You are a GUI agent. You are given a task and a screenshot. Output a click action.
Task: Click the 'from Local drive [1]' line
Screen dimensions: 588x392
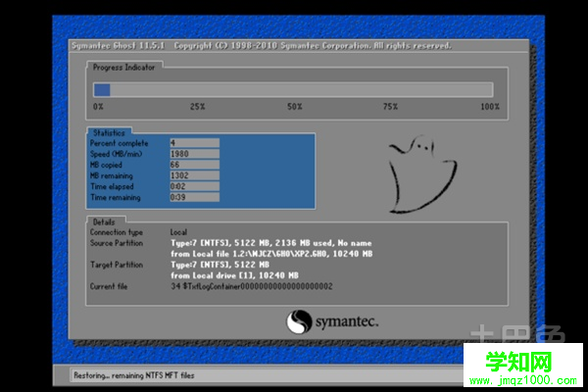(234, 275)
